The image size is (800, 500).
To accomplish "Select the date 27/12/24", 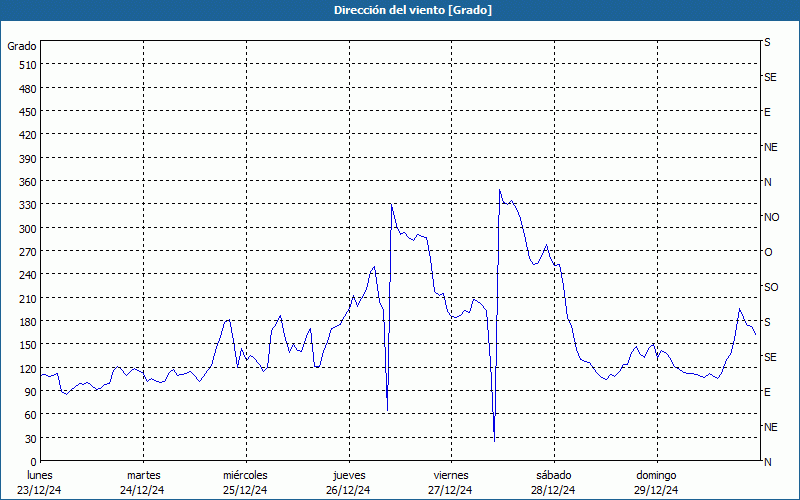I will 451,490.
